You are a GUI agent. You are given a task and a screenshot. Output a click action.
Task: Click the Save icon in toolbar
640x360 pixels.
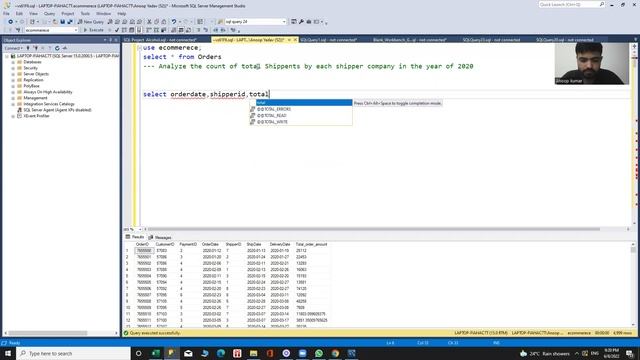(62, 22)
